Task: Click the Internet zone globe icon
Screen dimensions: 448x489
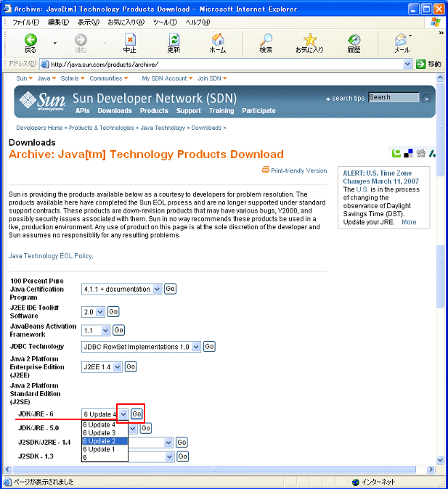Action: pos(355,482)
